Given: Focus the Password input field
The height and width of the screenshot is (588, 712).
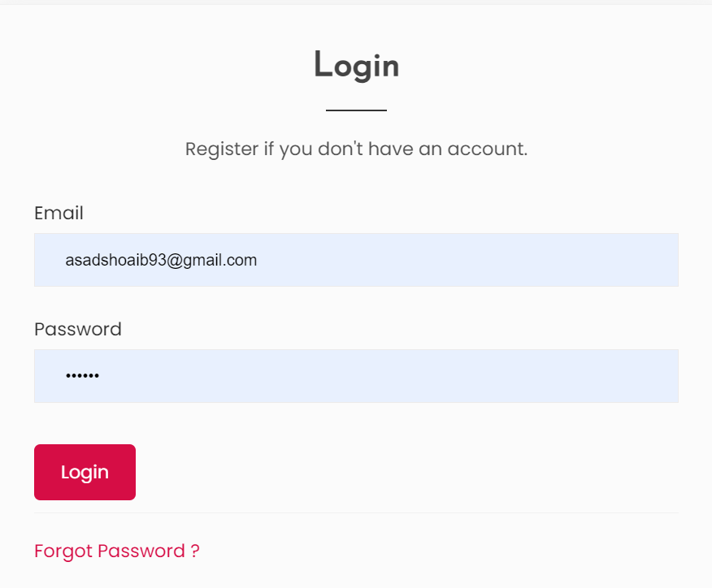Looking at the screenshot, I should pyautogui.click(x=356, y=376).
